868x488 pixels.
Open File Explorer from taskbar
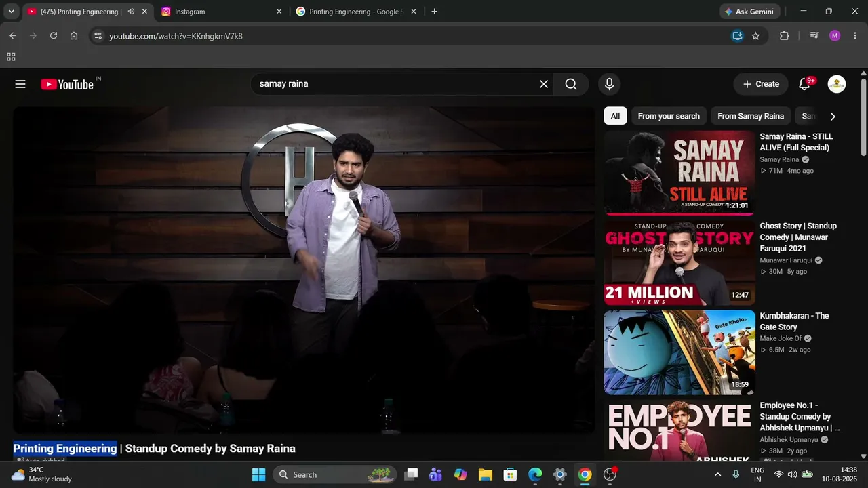click(486, 474)
